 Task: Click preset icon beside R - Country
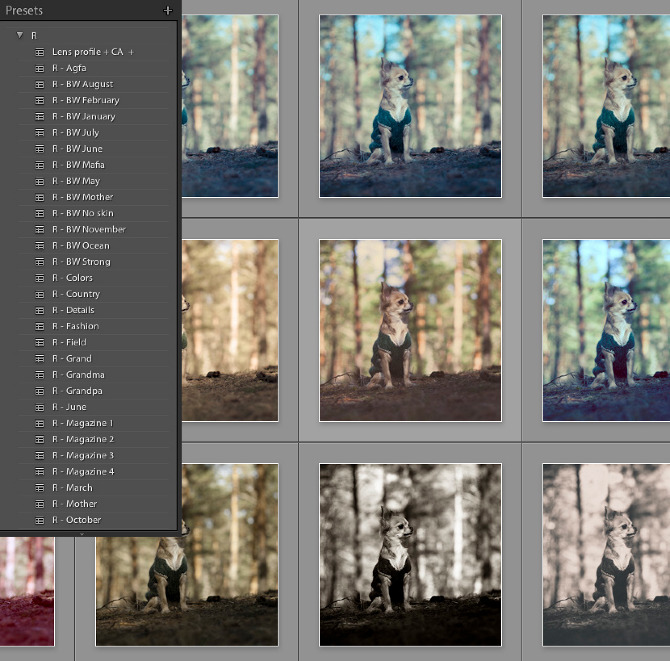pyautogui.click(x=39, y=294)
